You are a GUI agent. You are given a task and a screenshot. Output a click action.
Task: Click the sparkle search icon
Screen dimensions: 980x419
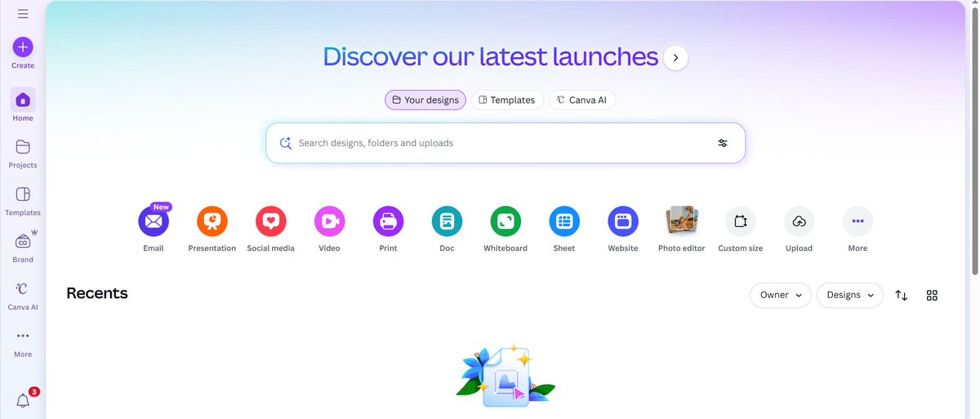tap(286, 143)
